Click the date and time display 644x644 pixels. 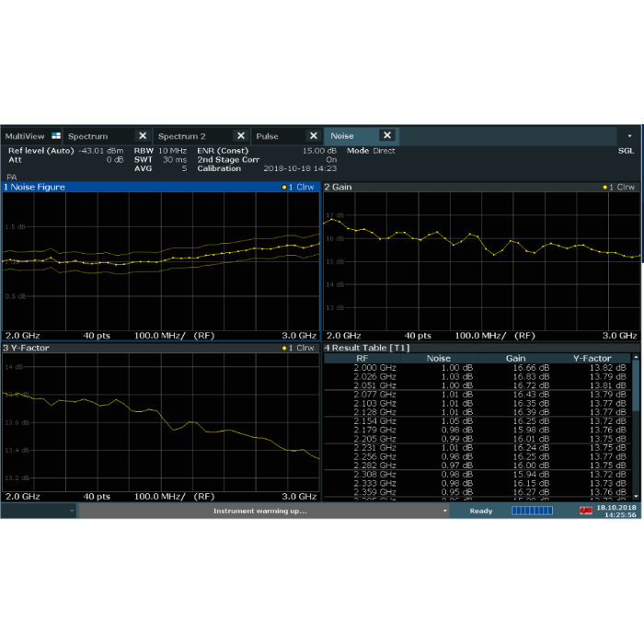pyautogui.click(x=616, y=511)
